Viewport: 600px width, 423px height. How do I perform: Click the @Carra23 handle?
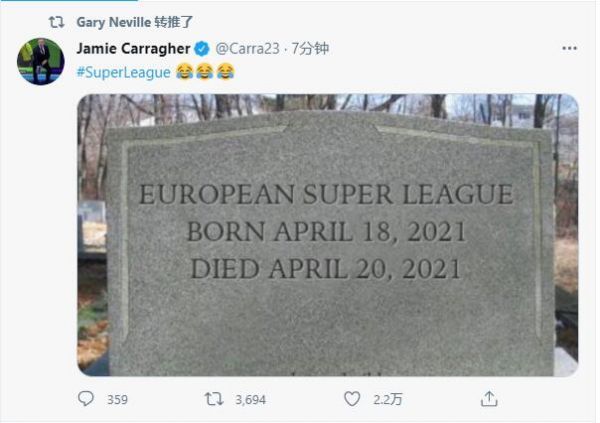(244, 49)
